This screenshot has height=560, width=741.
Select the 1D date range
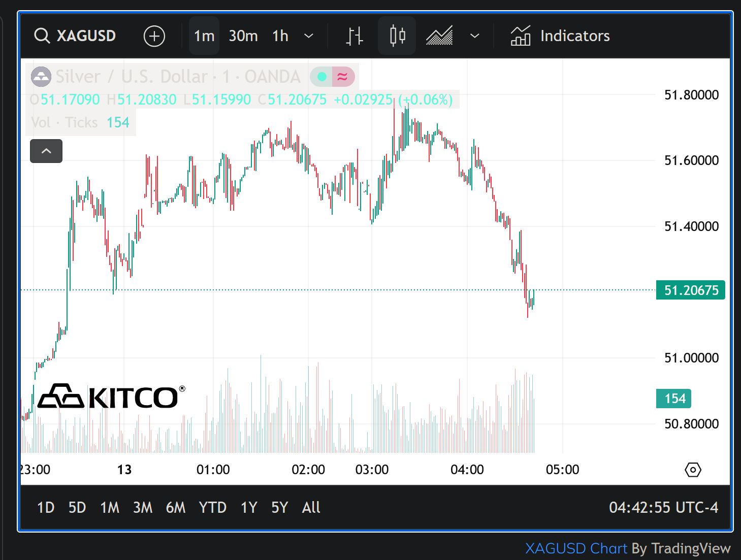click(x=46, y=507)
